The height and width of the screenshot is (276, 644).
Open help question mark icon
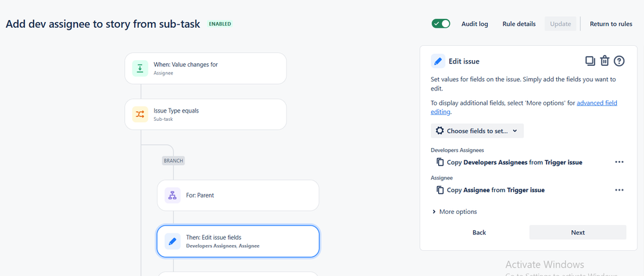click(x=619, y=61)
